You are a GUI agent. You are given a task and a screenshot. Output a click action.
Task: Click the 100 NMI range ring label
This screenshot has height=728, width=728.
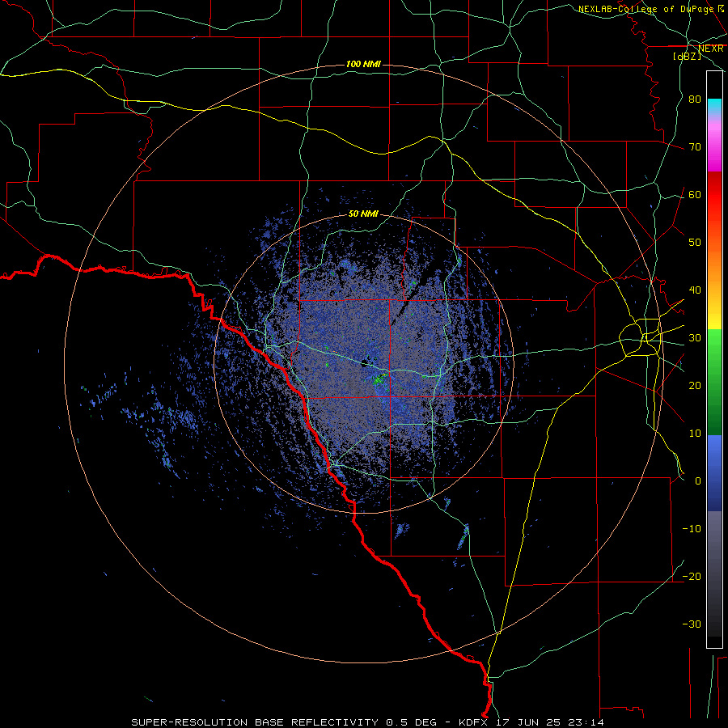tap(363, 64)
